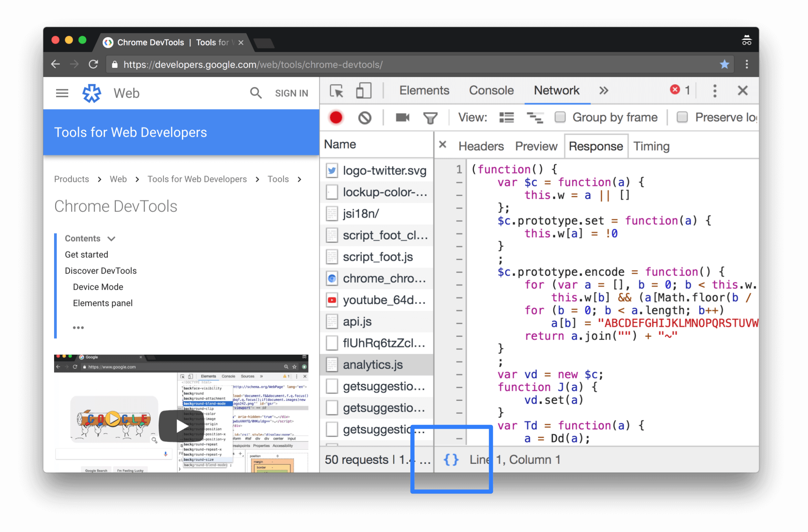Open the Preview tab for selected request
Viewport: 808px width, 532px height.
pos(535,146)
